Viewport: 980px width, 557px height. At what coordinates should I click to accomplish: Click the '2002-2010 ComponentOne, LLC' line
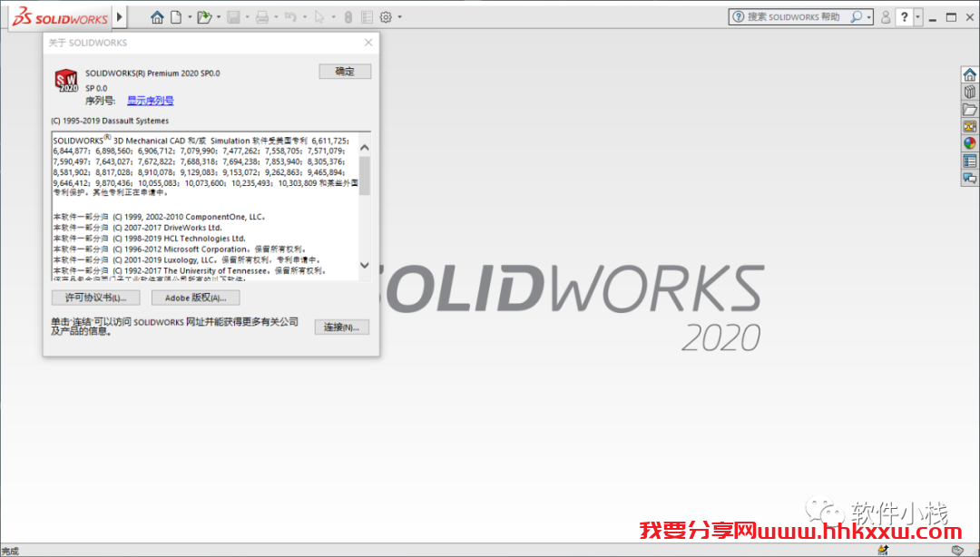pos(160,217)
